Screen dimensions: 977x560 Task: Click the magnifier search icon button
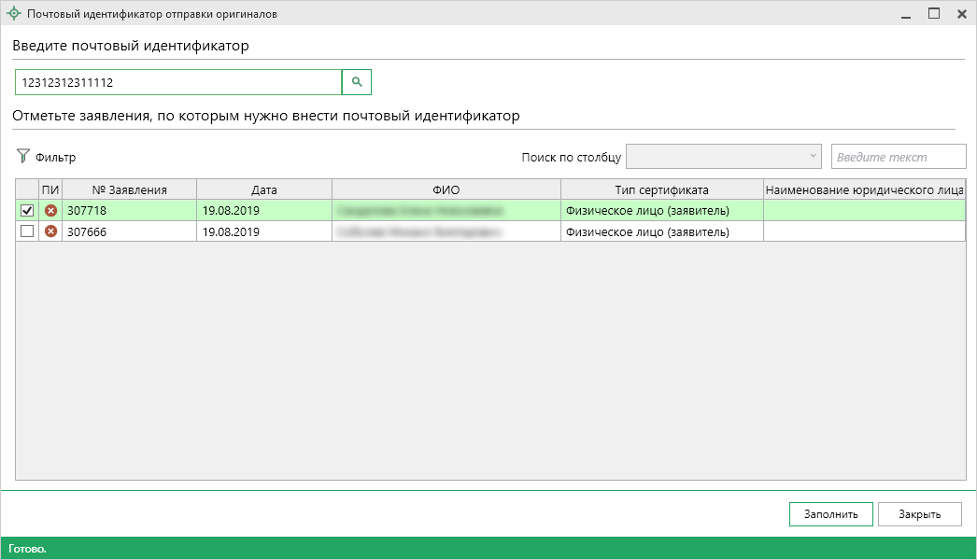tap(357, 82)
